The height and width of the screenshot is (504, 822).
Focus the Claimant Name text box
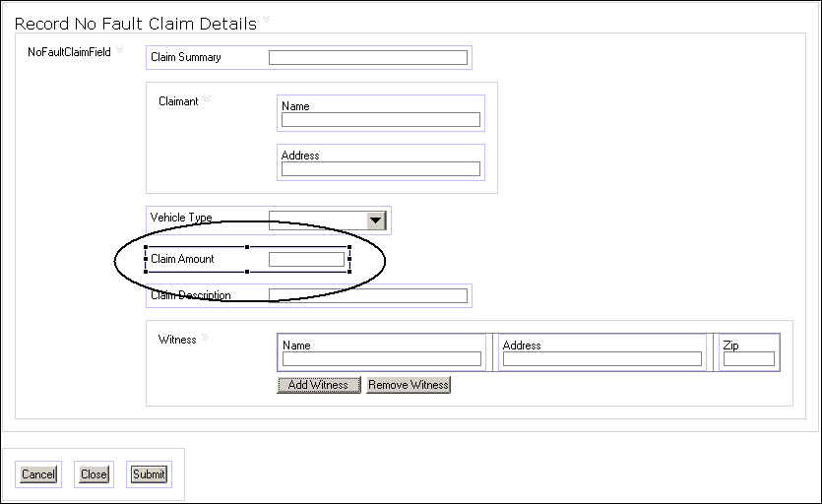pyautogui.click(x=381, y=120)
